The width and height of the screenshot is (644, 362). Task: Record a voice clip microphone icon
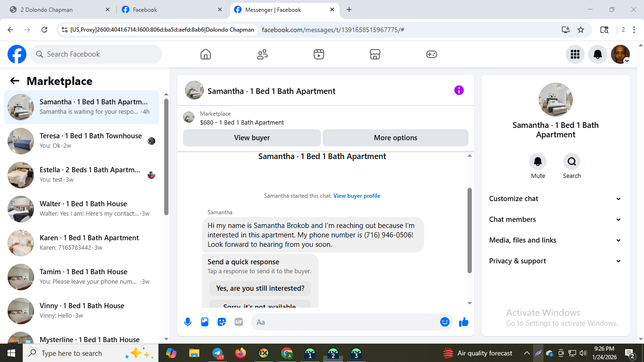point(188,322)
